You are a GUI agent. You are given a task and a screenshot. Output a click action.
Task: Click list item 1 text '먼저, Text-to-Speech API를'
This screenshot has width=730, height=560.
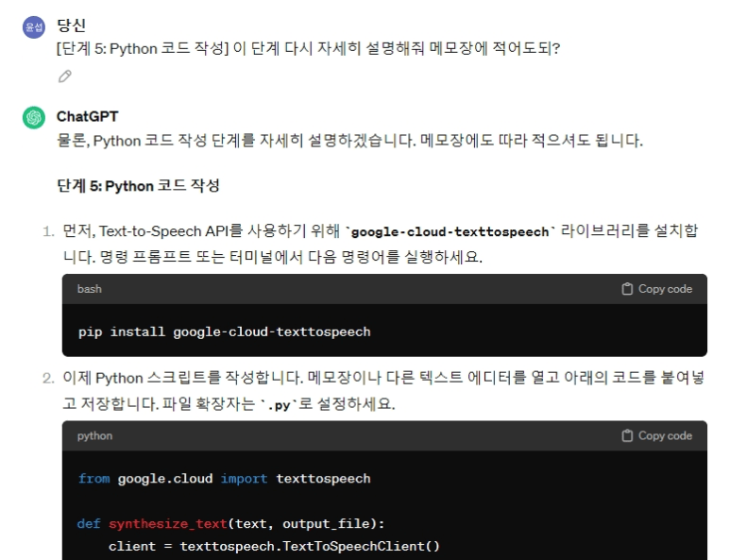[x=381, y=244]
